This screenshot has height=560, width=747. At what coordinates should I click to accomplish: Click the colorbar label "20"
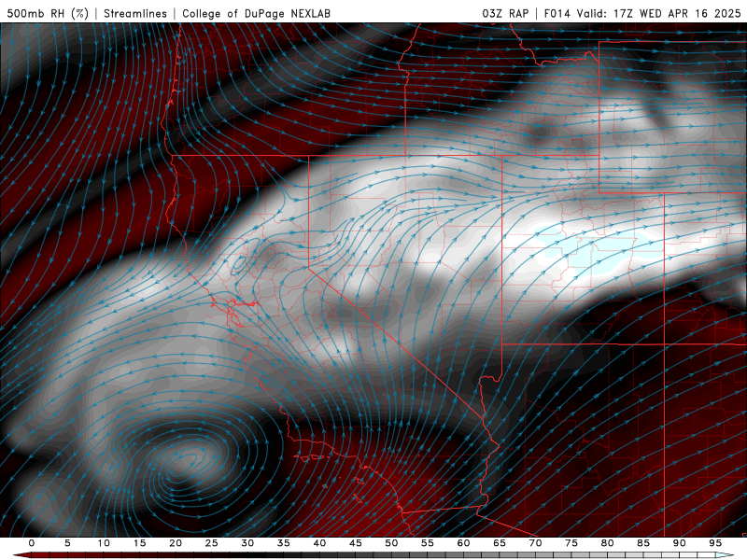[x=176, y=543]
